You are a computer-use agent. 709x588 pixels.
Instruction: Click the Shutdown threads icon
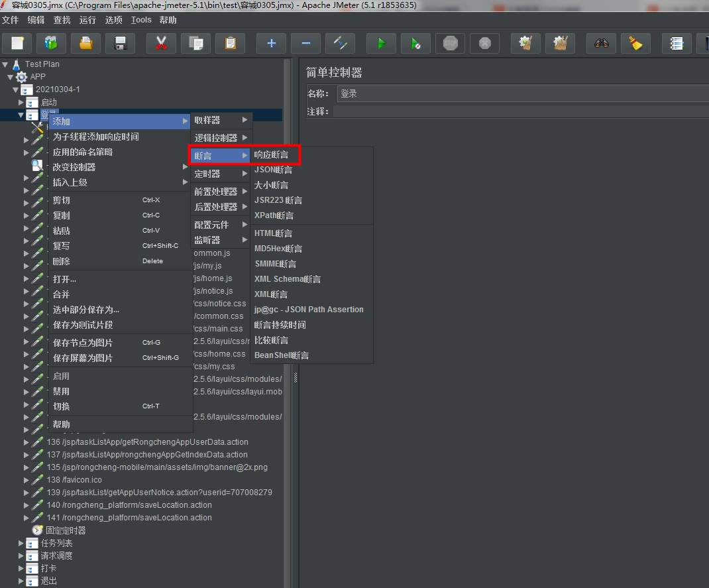click(x=485, y=44)
